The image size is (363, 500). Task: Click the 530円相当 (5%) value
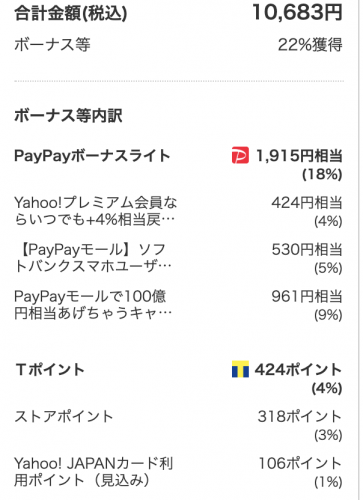(307, 258)
